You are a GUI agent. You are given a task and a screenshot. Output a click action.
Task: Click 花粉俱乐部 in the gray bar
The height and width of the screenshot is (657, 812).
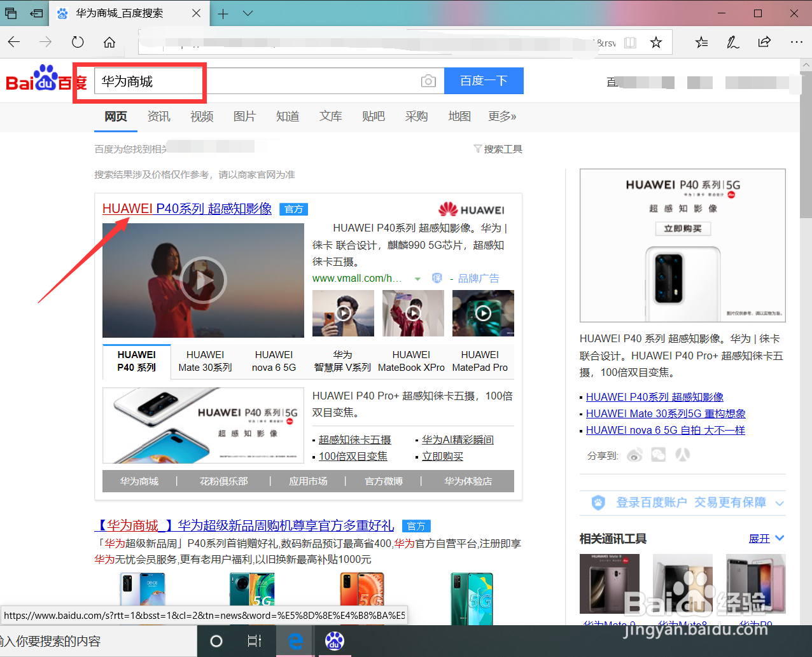coord(224,481)
